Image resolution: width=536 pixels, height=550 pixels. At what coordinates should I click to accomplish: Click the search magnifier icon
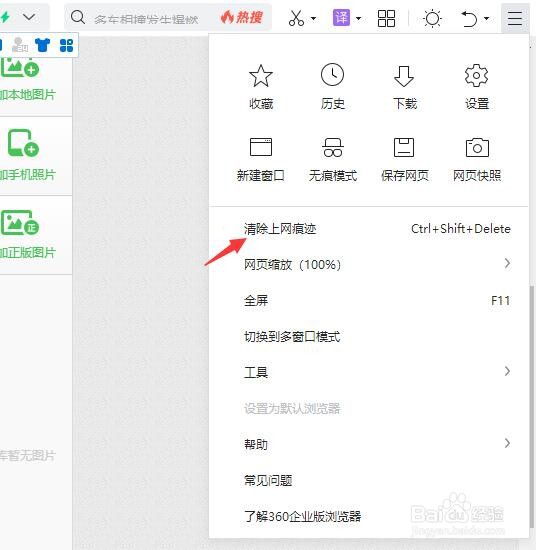coord(78,17)
